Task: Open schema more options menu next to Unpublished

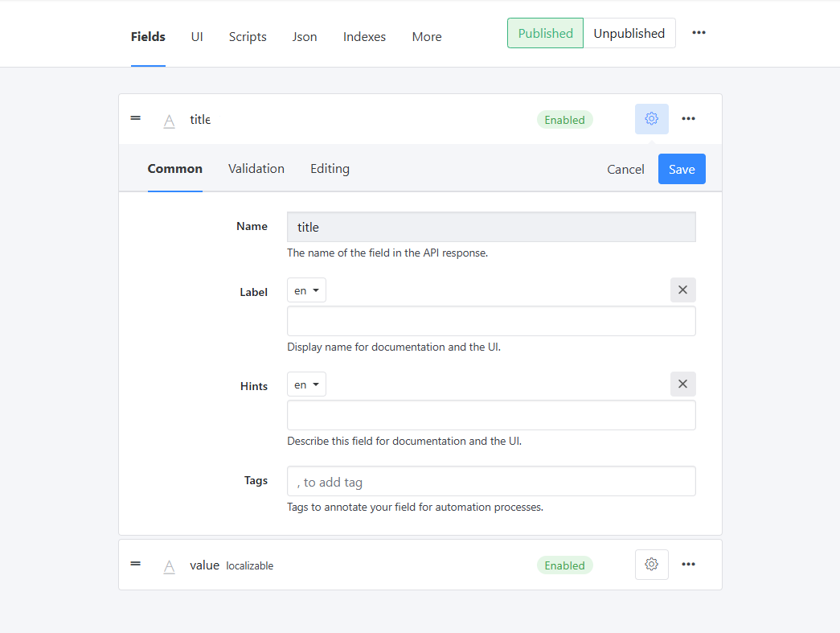Action: 699,33
